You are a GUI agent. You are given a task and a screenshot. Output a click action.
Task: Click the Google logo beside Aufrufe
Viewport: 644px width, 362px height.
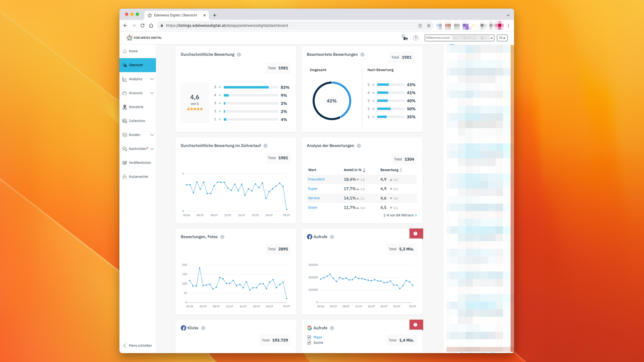[310, 328]
